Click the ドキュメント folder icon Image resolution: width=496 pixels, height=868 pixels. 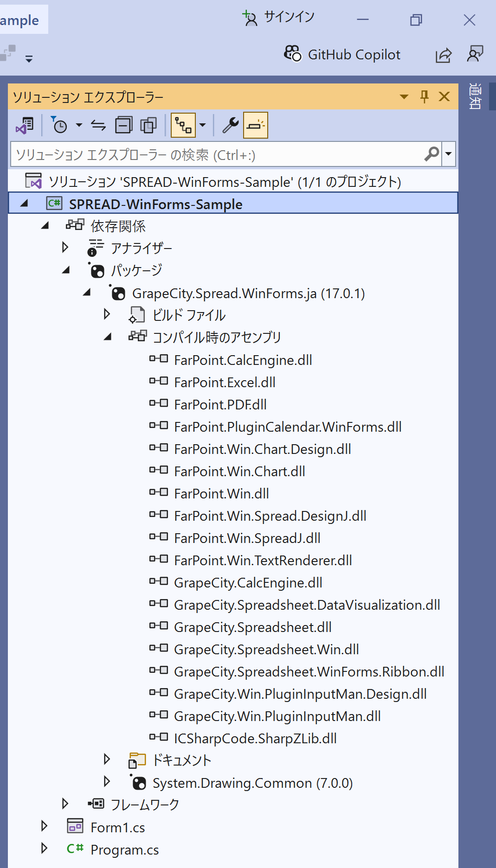(x=137, y=760)
